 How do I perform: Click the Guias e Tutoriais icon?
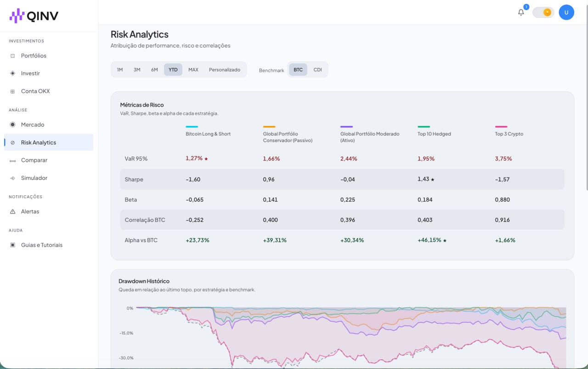(12, 245)
